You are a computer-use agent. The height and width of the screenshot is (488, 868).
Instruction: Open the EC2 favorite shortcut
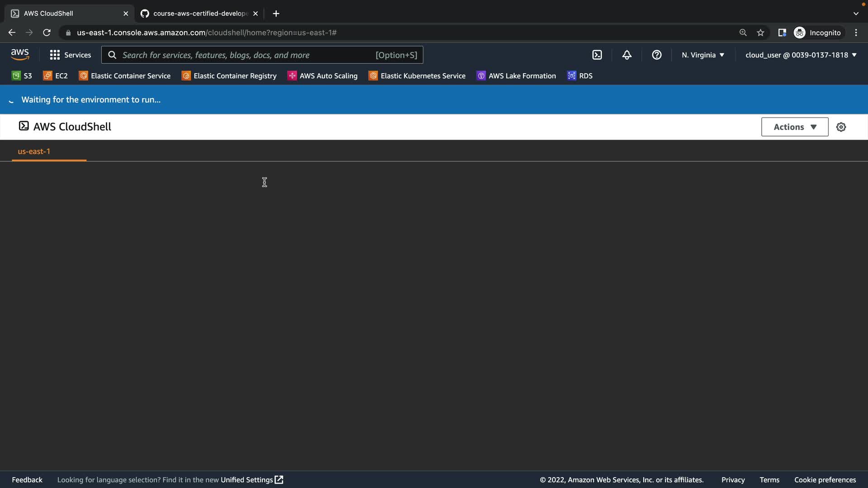pyautogui.click(x=55, y=76)
